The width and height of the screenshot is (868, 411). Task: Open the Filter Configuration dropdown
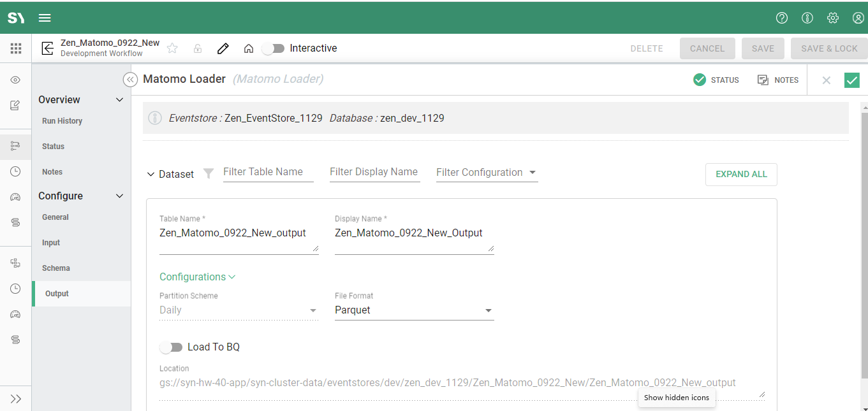tap(486, 173)
